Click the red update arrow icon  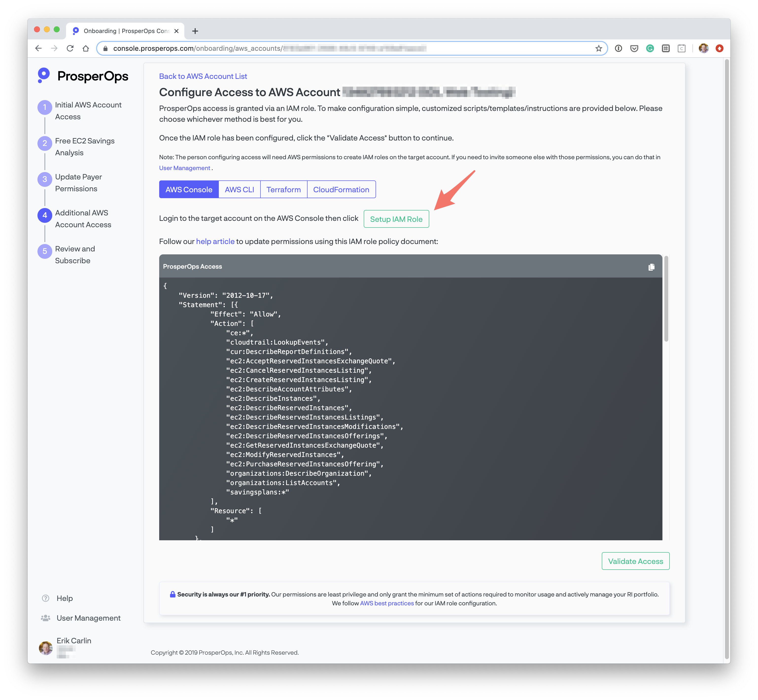719,48
